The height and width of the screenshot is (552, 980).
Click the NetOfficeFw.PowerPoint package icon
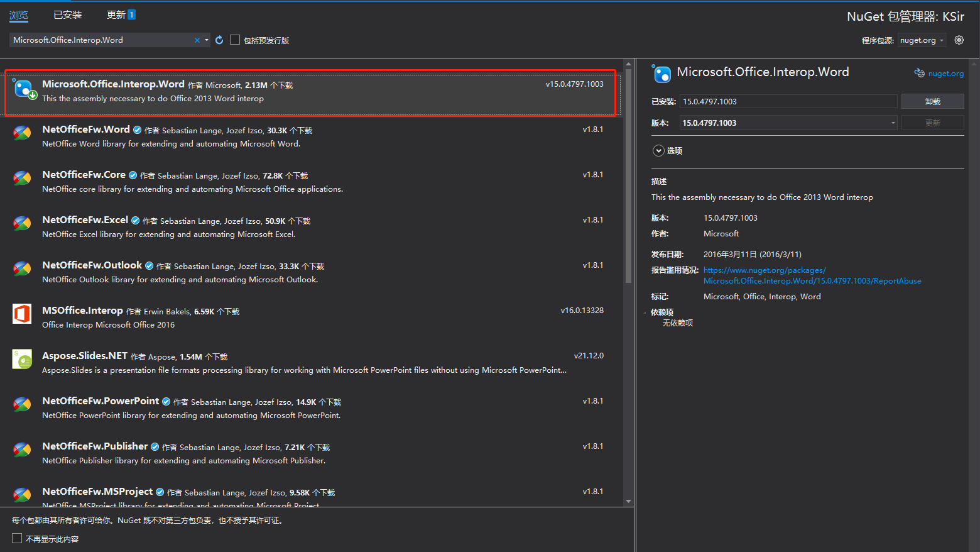click(x=22, y=405)
